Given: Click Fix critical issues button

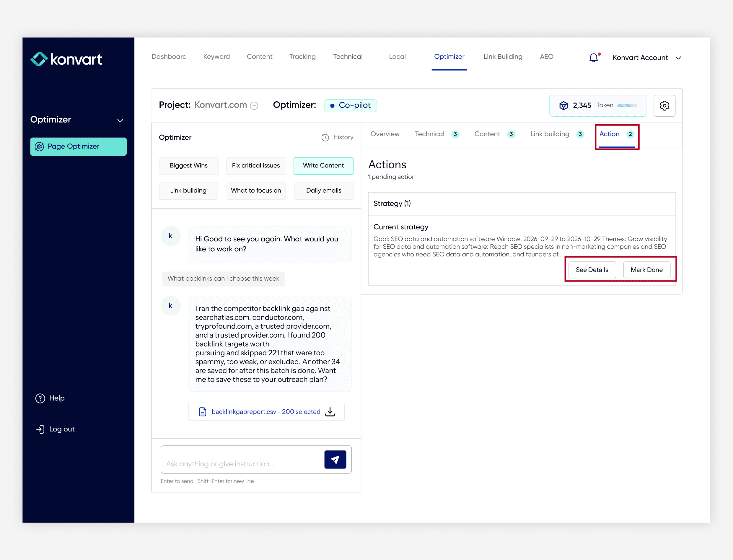Looking at the screenshot, I should pos(256,166).
